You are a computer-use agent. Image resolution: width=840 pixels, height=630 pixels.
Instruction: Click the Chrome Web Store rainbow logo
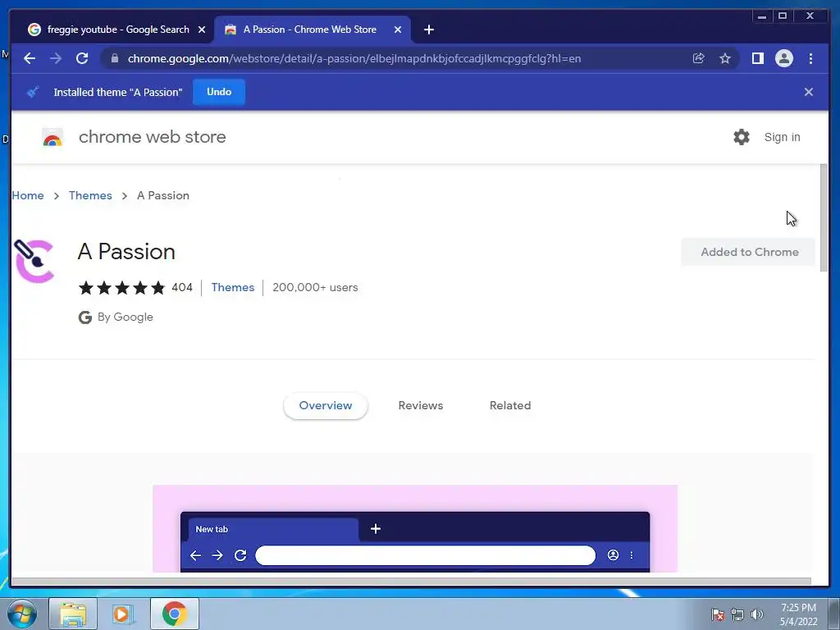tap(52, 138)
